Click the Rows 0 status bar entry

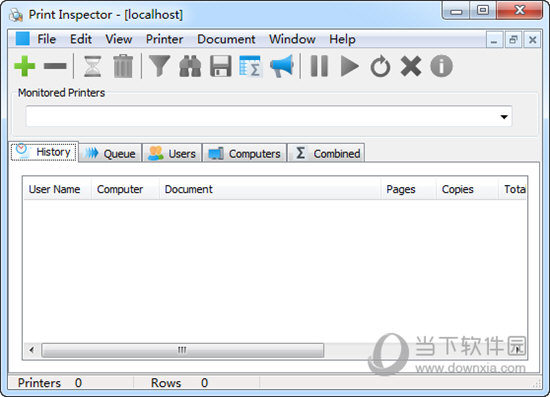pos(179,383)
